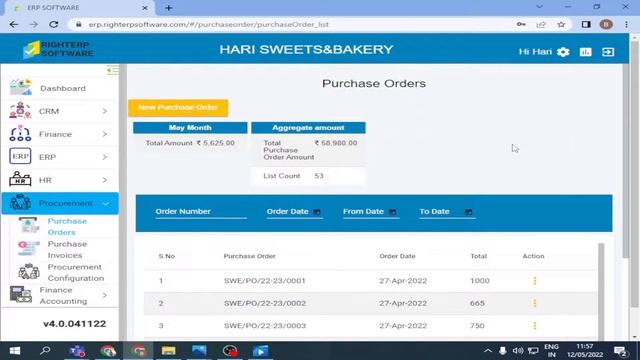640x360 pixels.
Task: Click the Aggregate amount header tile
Action: 308,128
